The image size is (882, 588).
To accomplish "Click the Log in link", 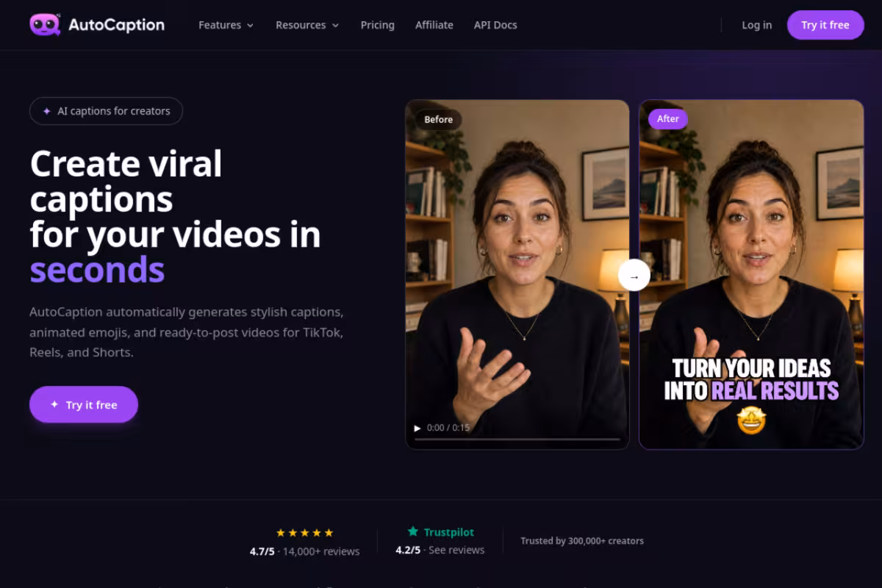I will 757,25.
